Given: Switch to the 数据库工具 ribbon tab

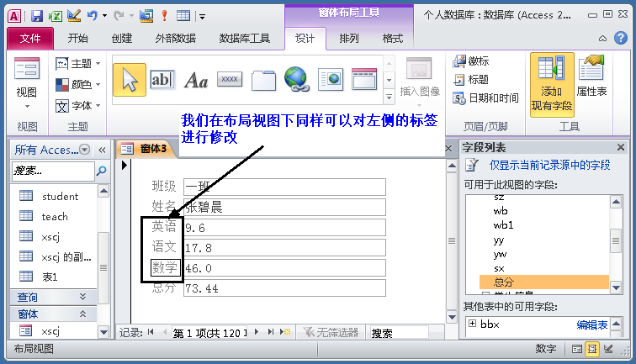Looking at the screenshot, I should 244,38.
